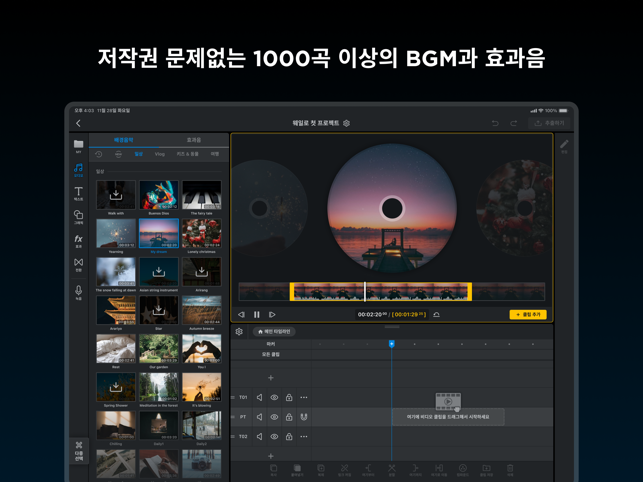This screenshot has width=643, height=482.
Task: Click the paste icon in bottom toolbar
Action: [297, 470]
